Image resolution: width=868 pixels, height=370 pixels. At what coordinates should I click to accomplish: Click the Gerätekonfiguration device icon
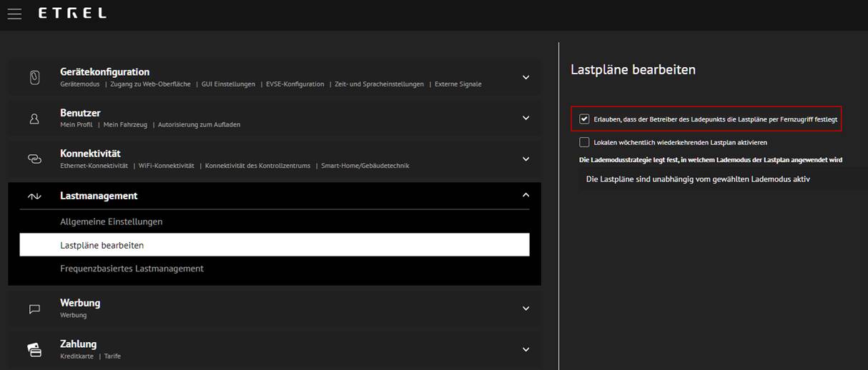click(34, 77)
